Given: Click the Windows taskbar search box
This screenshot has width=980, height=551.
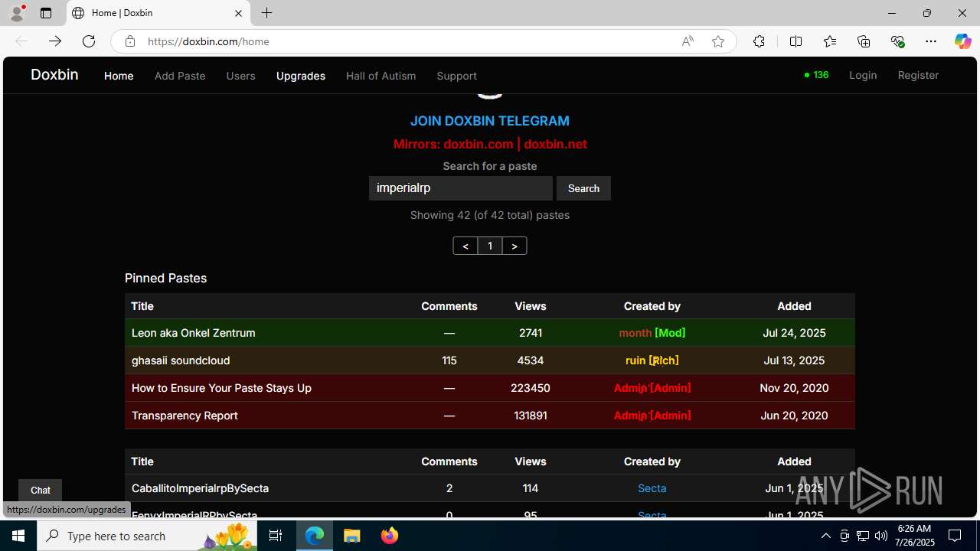Looking at the screenshot, I should point(148,536).
